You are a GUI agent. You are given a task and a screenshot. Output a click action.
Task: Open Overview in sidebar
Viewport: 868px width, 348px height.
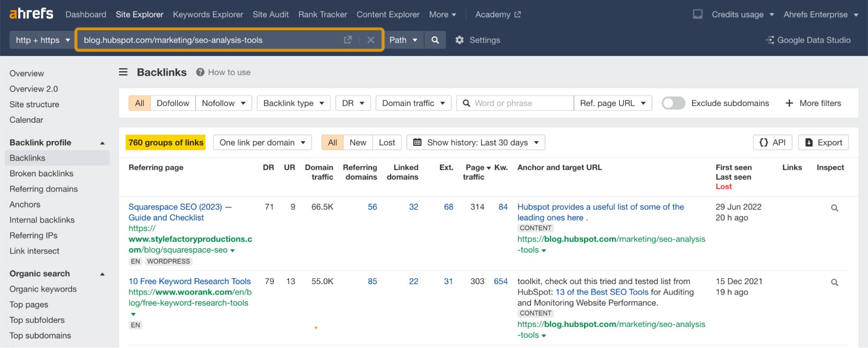26,73
